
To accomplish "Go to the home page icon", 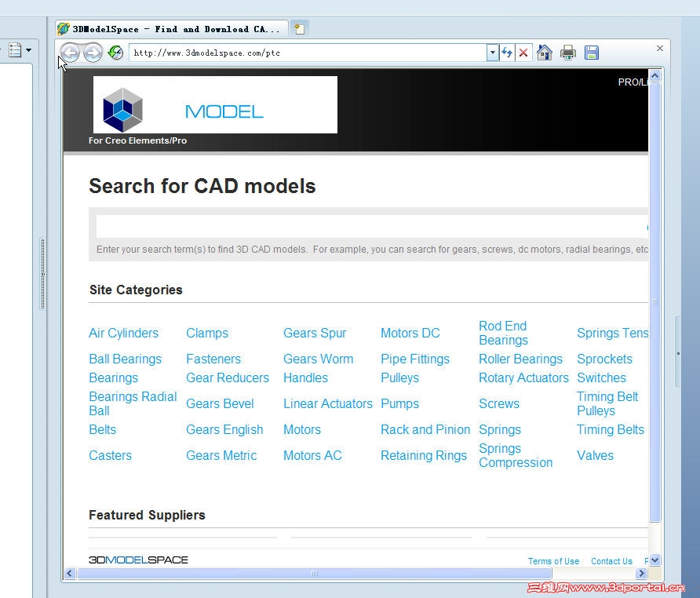I will tap(544, 53).
